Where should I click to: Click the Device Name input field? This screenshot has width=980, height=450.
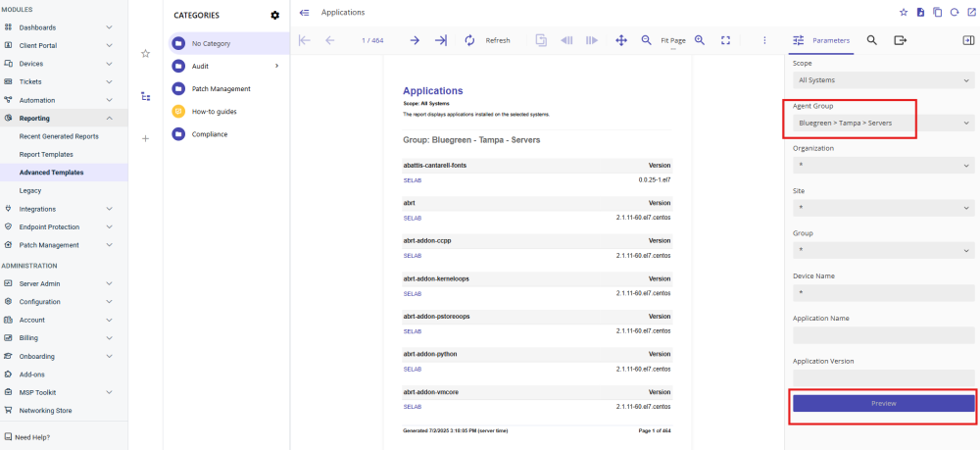(x=883, y=292)
